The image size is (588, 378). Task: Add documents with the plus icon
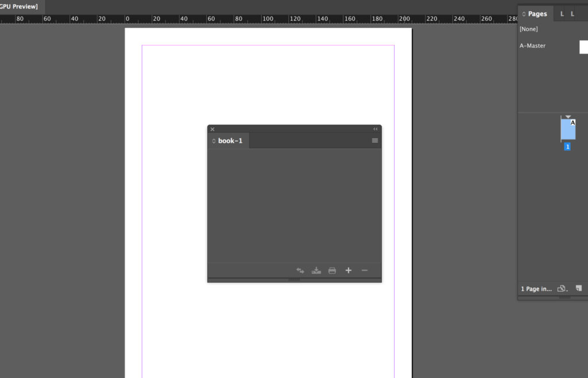pyautogui.click(x=349, y=271)
